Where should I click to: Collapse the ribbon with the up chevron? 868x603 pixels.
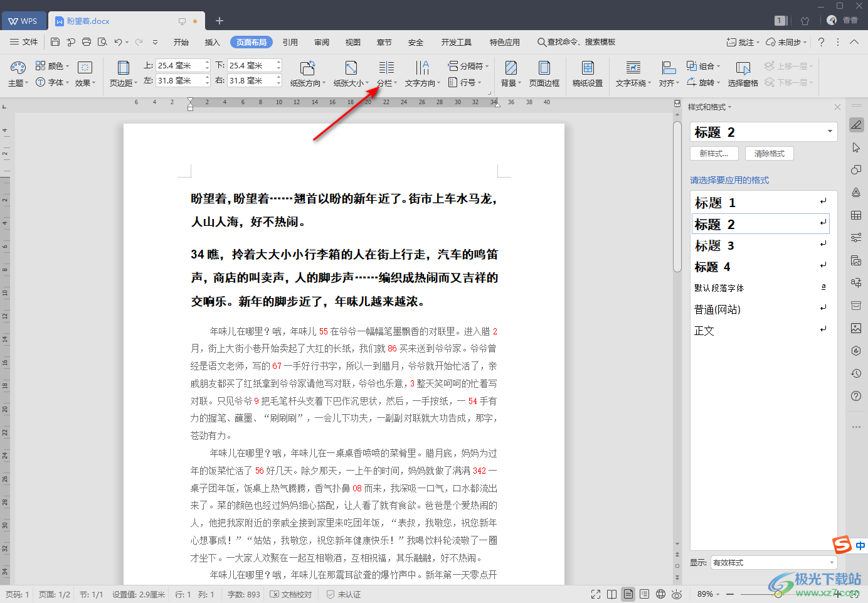[x=854, y=42]
